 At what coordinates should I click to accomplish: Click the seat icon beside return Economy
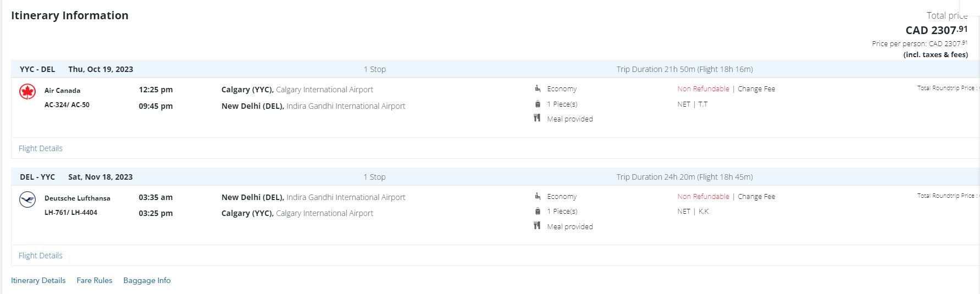tap(538, 196)
